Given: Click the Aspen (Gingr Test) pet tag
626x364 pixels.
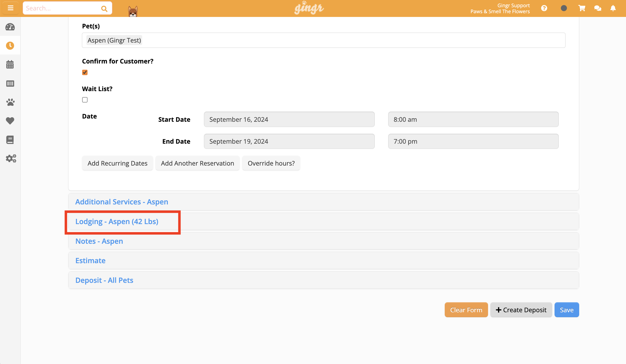Looking at the screenshot, I should pos(114,40).
